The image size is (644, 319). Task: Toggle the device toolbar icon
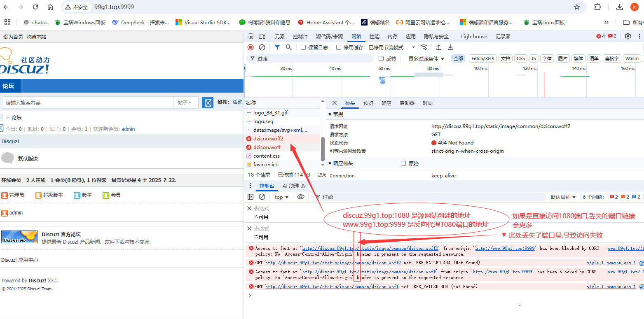tap(262, 36)
